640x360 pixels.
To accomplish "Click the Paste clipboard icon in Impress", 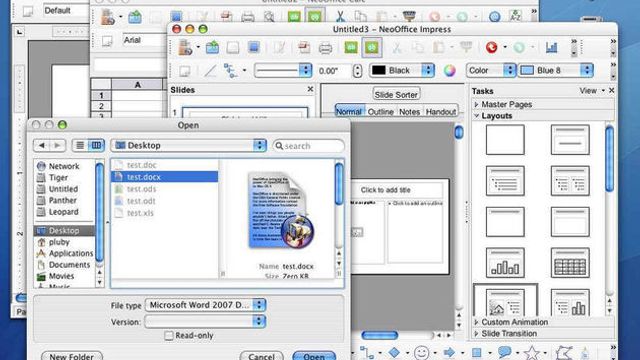I will [439, 48].
